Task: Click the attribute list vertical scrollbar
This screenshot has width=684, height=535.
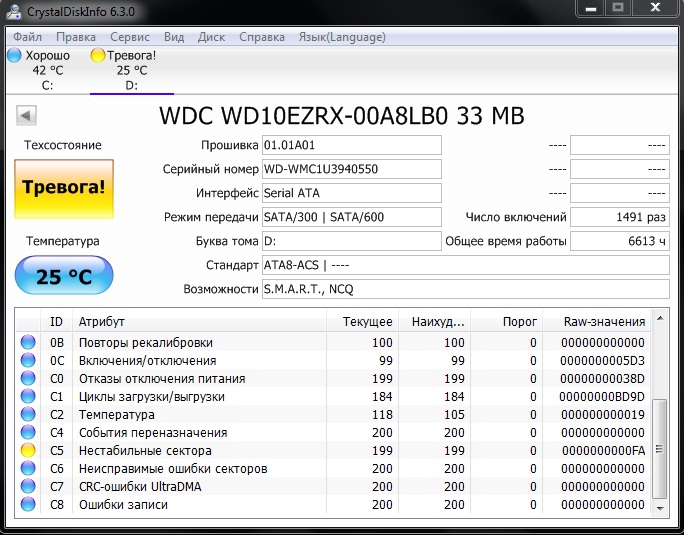Action: (x=660, y=420)
